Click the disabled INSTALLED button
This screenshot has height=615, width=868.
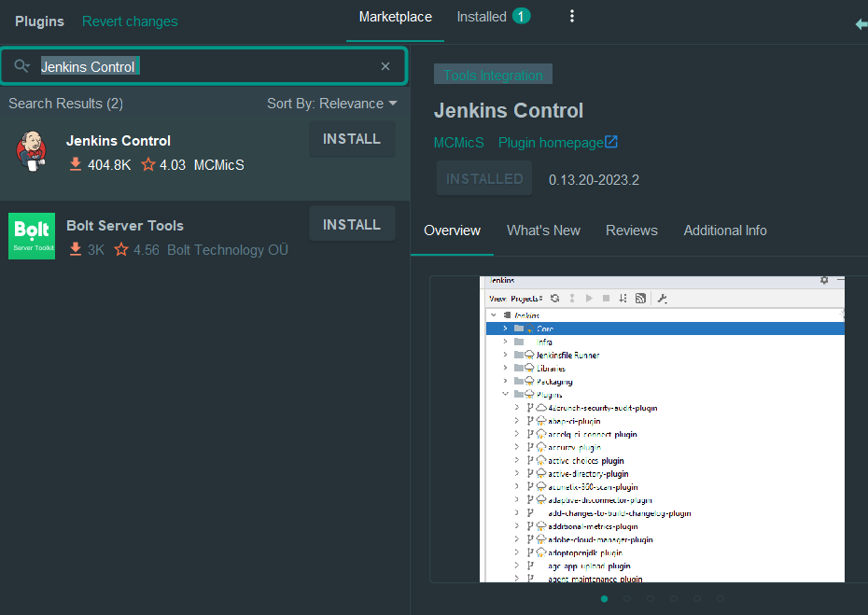(484, 179)
